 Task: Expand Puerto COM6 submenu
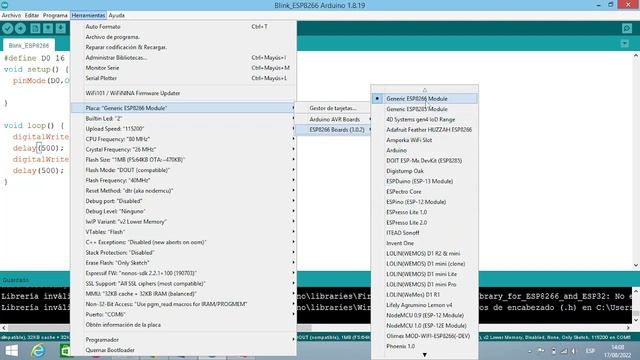(x=183, y=314)
